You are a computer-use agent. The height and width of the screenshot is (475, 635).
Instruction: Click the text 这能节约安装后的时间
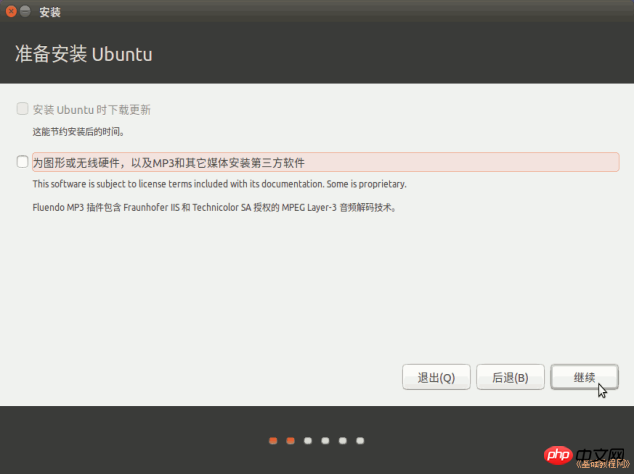(79, 132)
